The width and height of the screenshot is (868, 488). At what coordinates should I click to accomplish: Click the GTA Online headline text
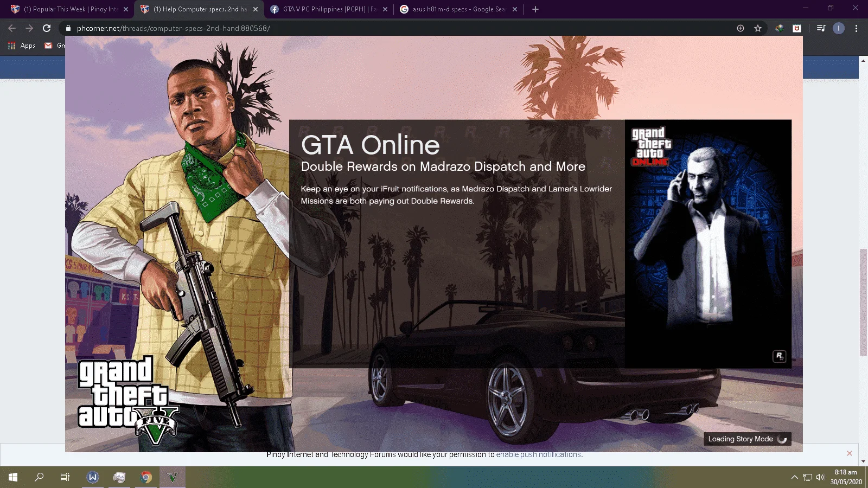click(x=371, y=145)
